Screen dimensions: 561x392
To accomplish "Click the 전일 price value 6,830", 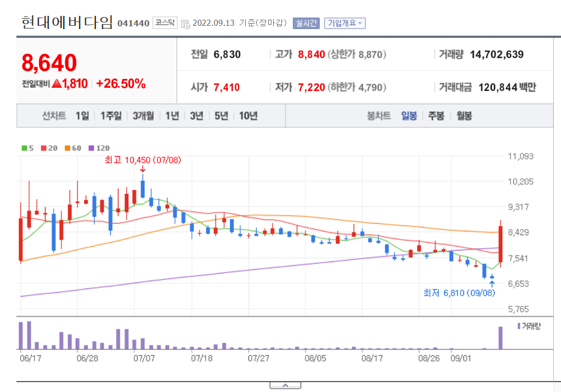I will point(227,54).
